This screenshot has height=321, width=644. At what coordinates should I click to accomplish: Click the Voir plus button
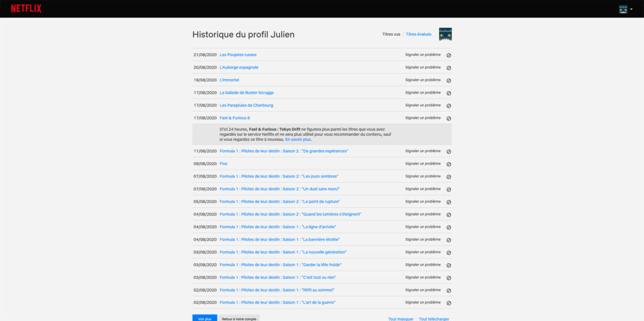tap(204, 318)
